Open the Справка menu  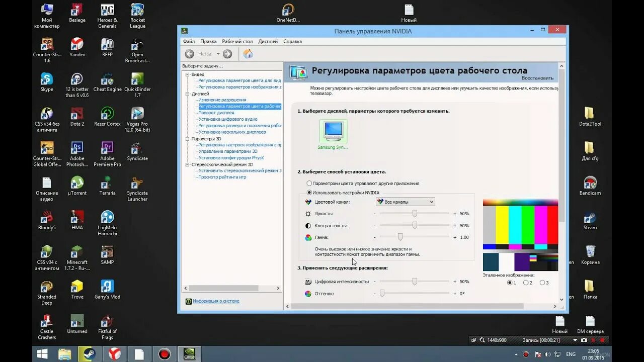click(293, 41)
